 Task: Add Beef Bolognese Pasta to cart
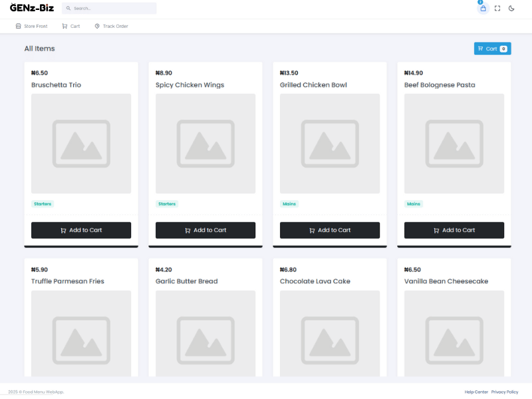(454, 230)
